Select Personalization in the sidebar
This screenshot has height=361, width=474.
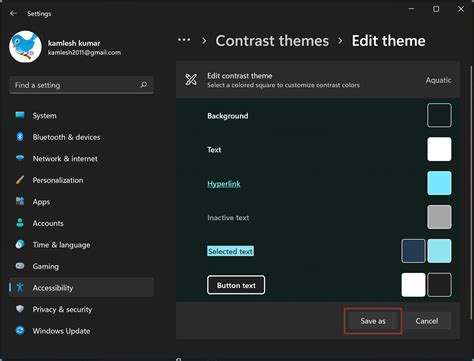click(x=82, y=180)
